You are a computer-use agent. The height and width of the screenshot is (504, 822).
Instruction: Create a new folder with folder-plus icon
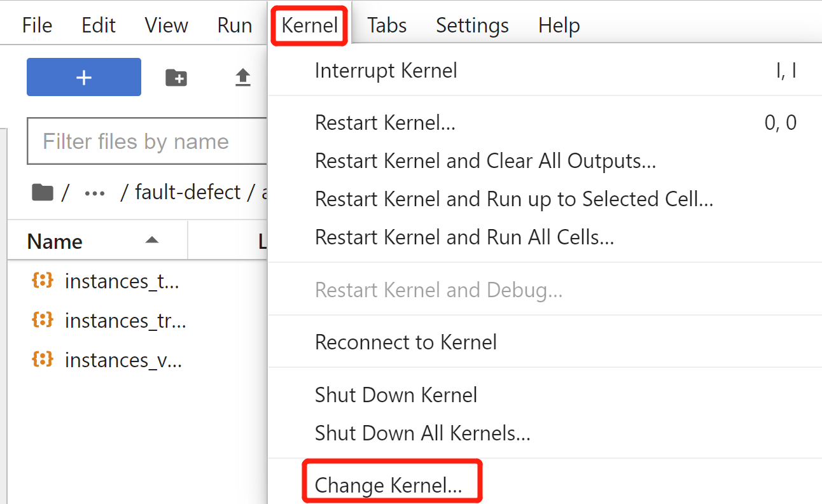coord(176,78)
